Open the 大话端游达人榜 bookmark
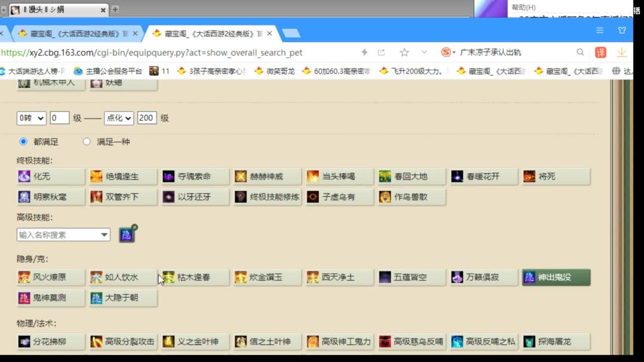644x362 pixels. point(33,71)
